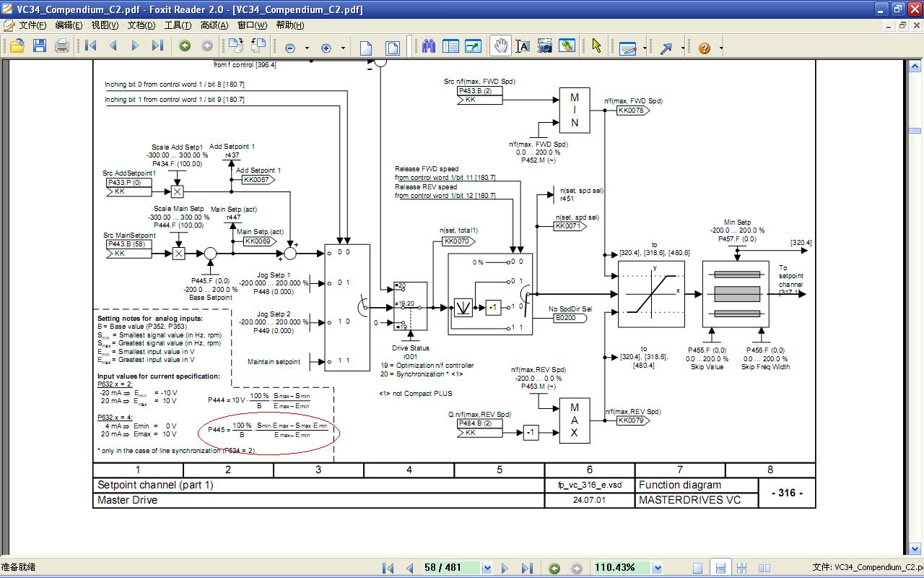Go to the first page in the toolbar
Viewport: 924px width, 578px height.
click(91, 46)
